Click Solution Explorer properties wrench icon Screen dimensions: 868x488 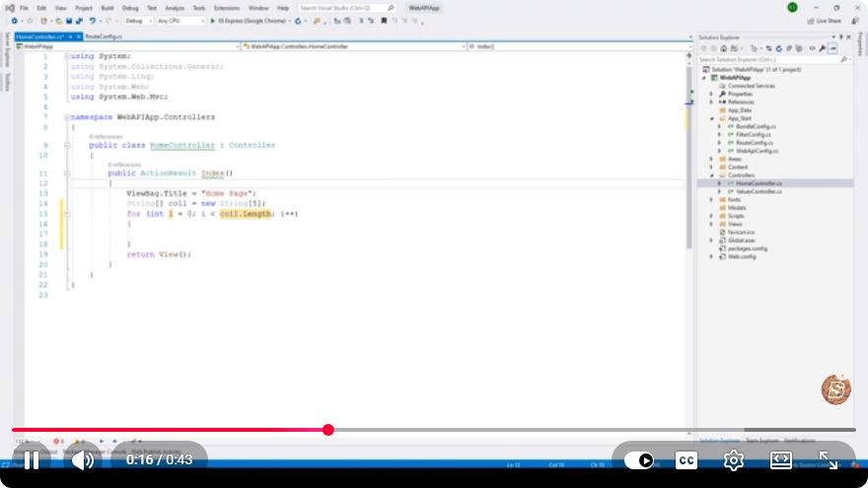(822, 48)
